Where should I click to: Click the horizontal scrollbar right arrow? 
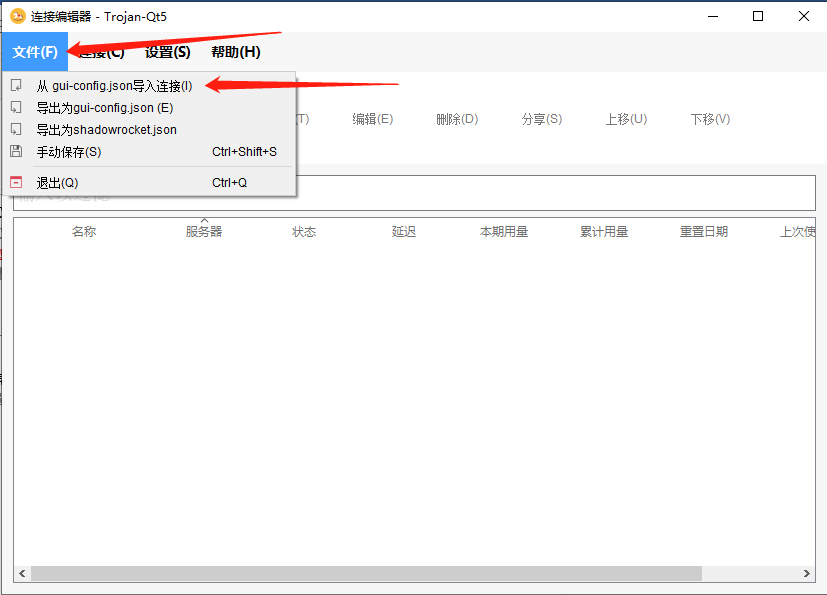point(806,573)
